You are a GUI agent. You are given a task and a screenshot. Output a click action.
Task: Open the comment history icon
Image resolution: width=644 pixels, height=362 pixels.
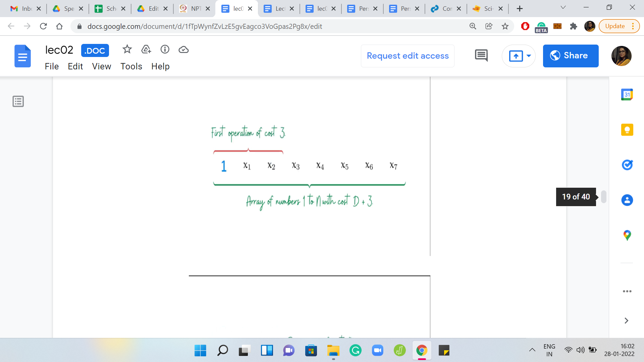pyautogui.click(x=481, y=56)
